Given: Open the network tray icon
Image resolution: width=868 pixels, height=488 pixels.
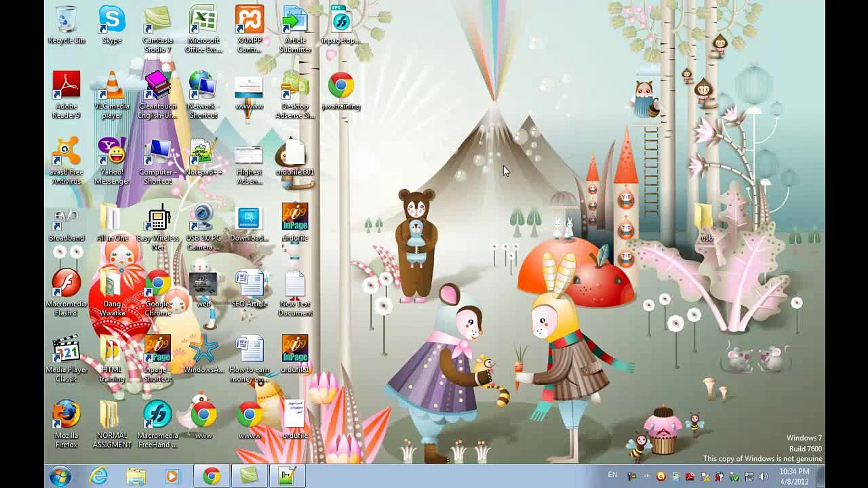Looking at the screenshot, I should click(x=748, y=476).
